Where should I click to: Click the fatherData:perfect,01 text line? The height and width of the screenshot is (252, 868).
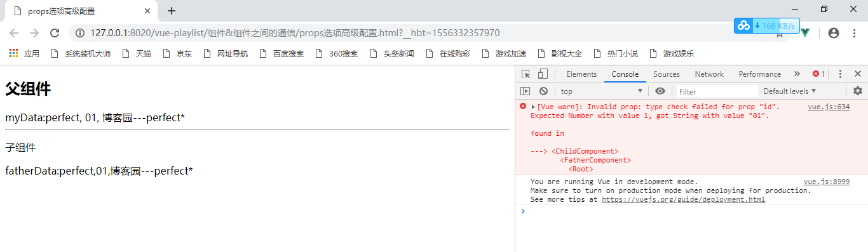[x=99, y=171]
